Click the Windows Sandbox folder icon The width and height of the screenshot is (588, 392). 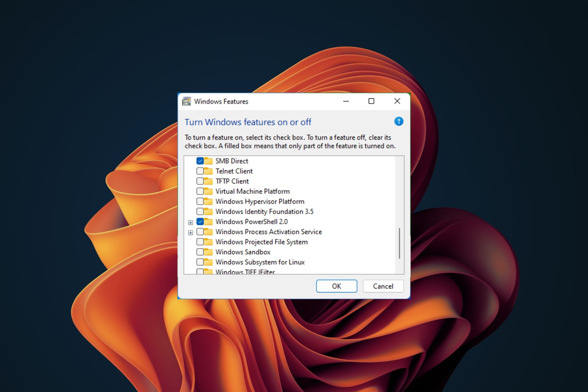click(209, 252)
